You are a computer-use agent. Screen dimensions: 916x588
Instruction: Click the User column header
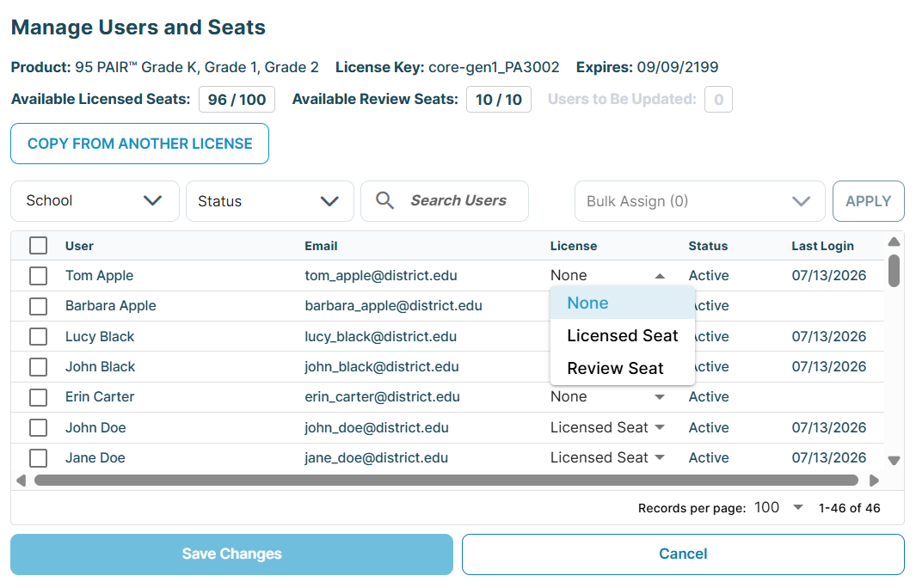pyautogui.click(x=79, y=246)
